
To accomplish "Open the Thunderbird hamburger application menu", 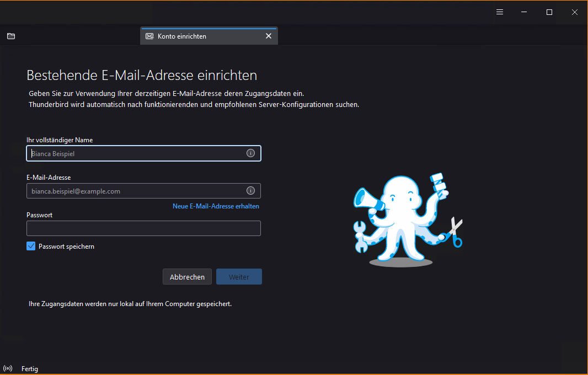I will (500, 12).
